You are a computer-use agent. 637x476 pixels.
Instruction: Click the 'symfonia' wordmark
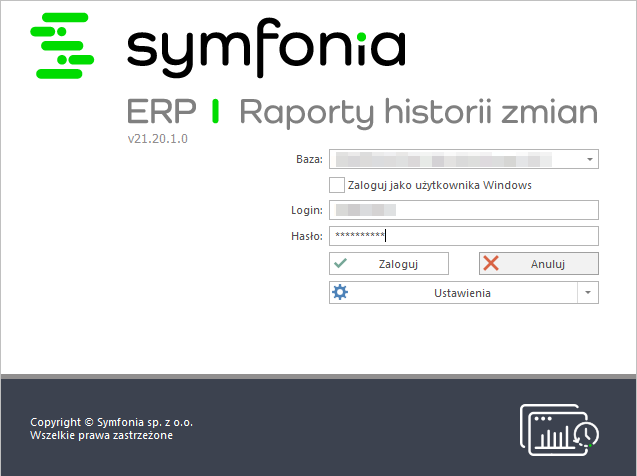pyautogui.click(x=266, y=48)
